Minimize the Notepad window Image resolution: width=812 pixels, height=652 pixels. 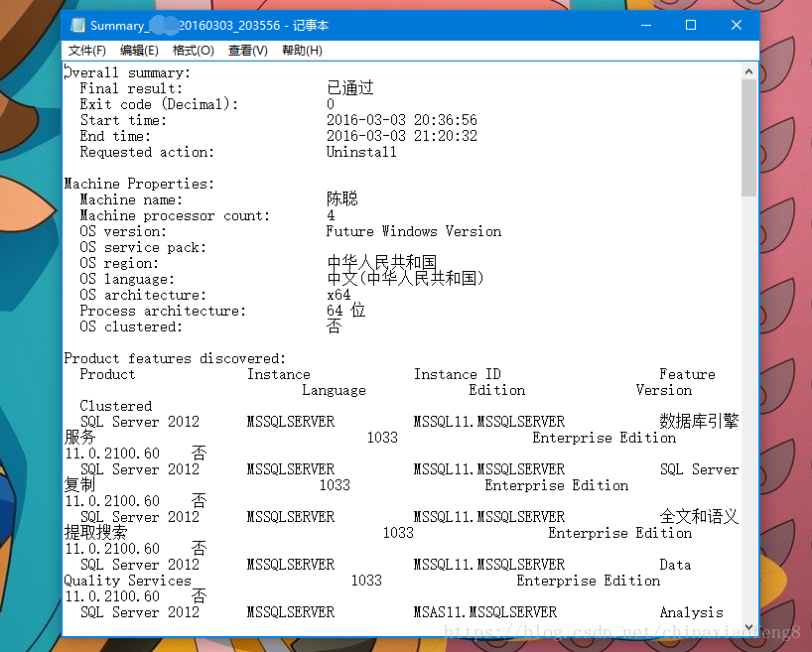tap(646, 25)
